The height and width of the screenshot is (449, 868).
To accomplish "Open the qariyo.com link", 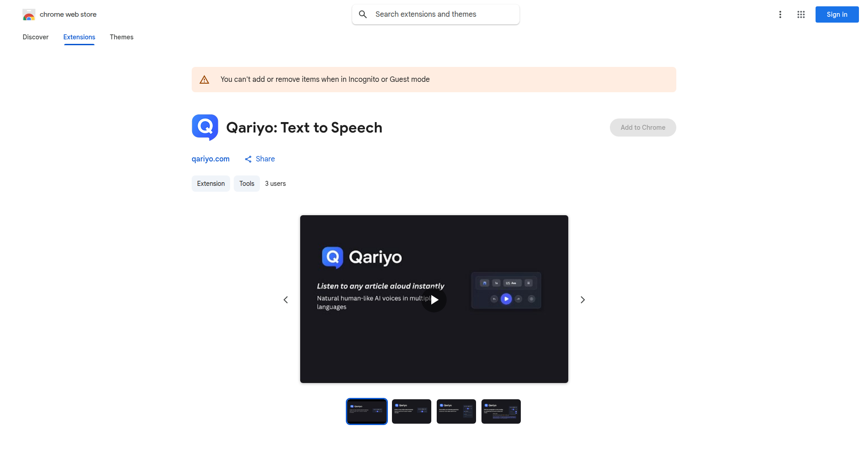I will 211,159.
